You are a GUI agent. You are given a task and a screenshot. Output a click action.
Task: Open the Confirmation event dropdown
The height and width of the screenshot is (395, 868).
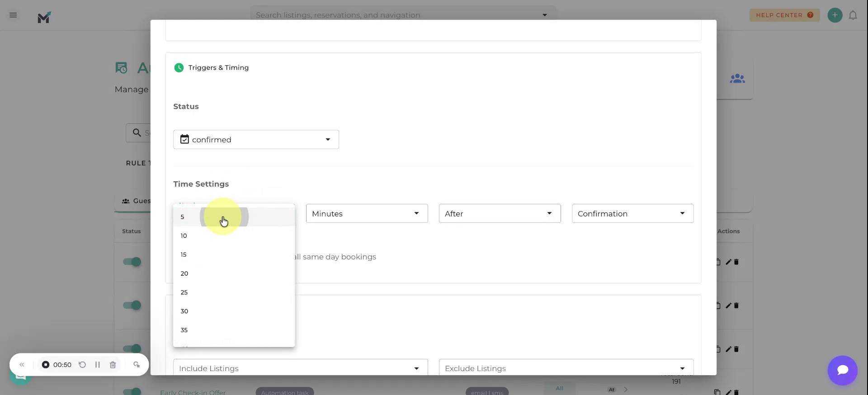click(632, 213)
